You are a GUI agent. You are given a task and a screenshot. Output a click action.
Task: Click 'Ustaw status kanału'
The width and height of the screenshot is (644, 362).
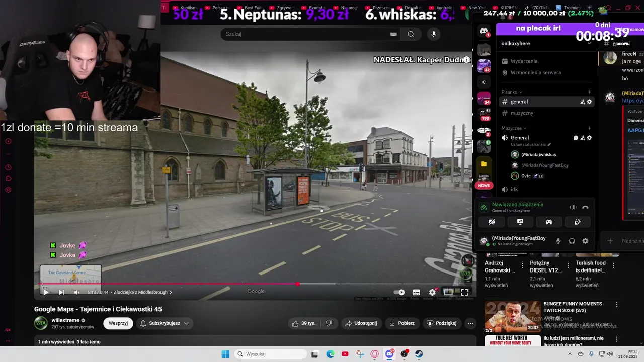[x=531, y=145]
